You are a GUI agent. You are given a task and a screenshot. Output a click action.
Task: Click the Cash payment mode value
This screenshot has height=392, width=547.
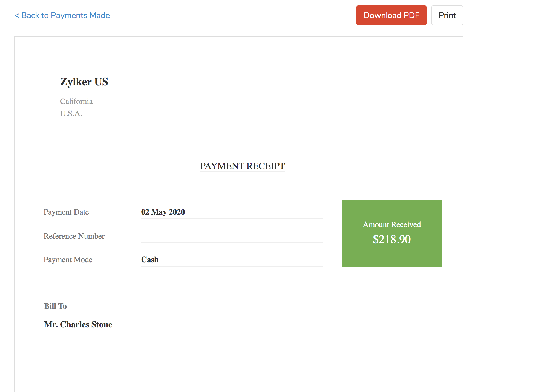(150, 260)
